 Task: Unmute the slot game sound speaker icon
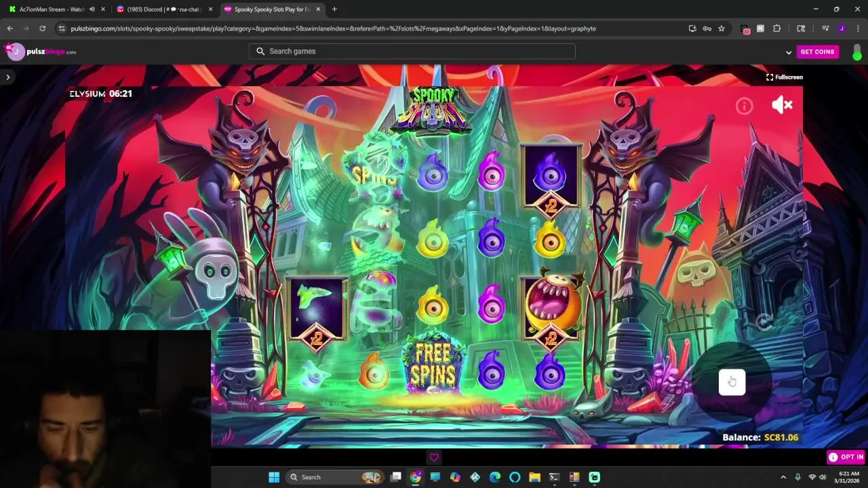782,104
